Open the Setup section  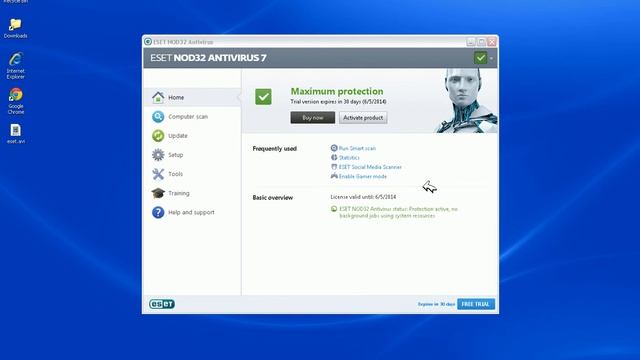coord(192,155)
